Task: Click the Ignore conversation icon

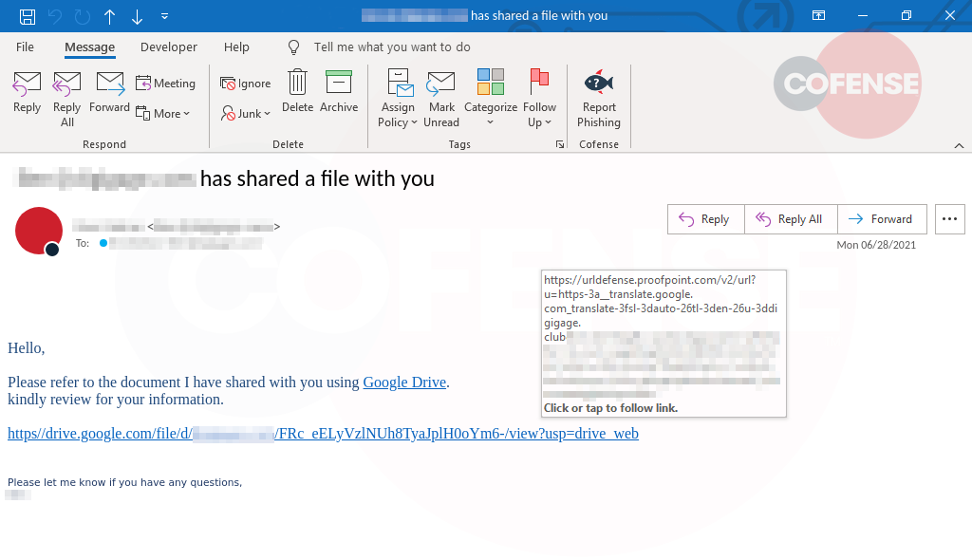Action: coord(245,83)
